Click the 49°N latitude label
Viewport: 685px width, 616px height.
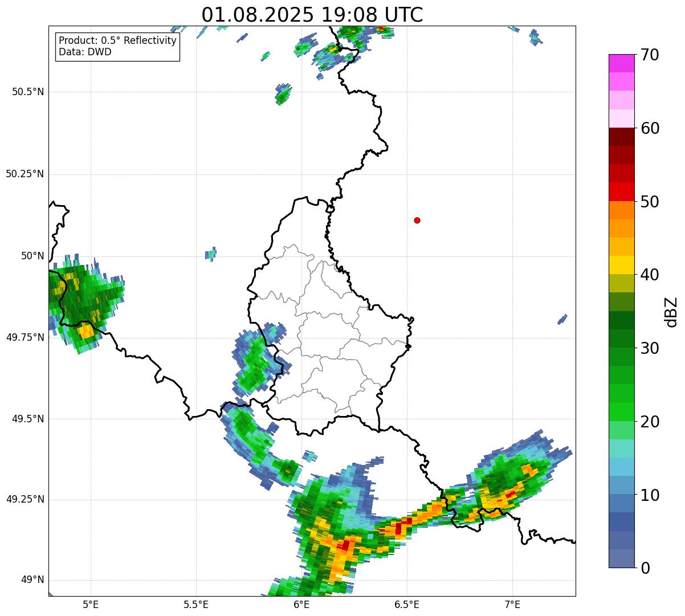pos(33,580)
